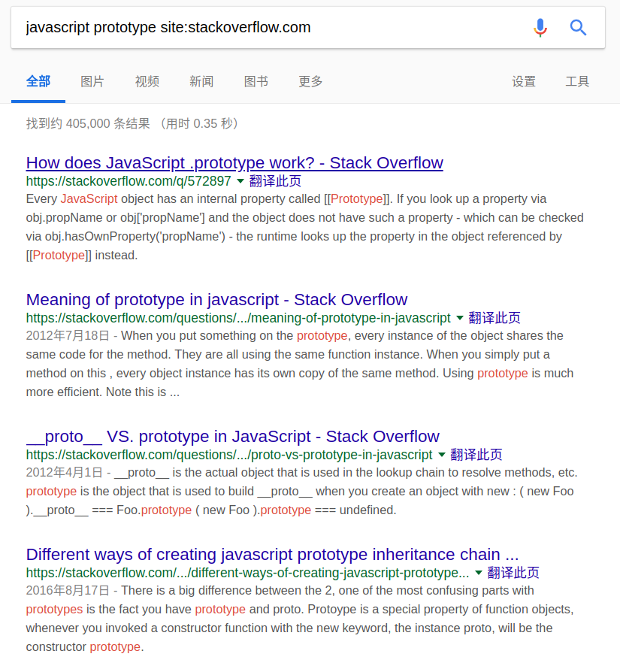The width and height of the screenshot is (620, 672).
Task: Expand dropdown arrow beside proto-vs-prototype-in-javascript URL
Action: click(442, 454)
